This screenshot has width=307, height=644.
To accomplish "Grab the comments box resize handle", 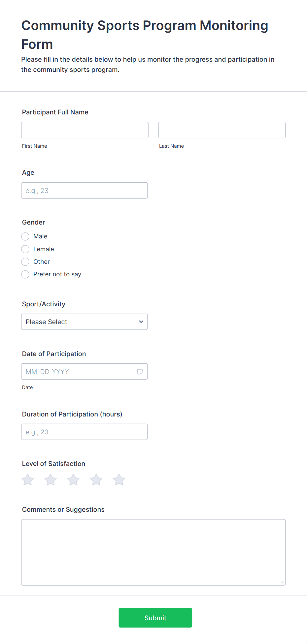I will click(x=282, y=582).
